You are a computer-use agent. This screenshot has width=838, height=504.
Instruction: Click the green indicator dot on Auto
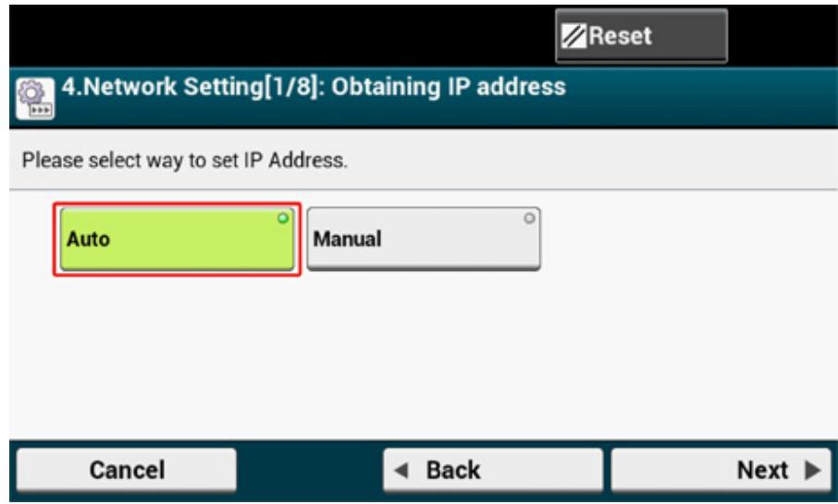click(283, 218)
